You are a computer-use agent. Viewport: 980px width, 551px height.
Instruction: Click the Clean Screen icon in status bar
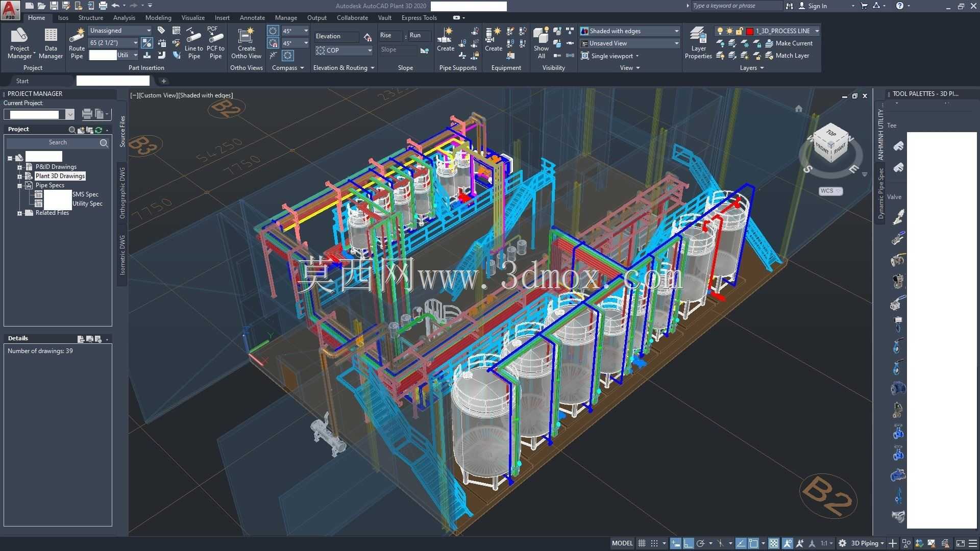[x=960, y=543]
